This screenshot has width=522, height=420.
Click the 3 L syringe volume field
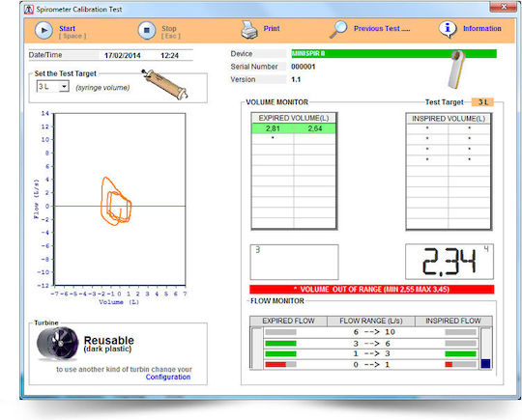(52, 87)
